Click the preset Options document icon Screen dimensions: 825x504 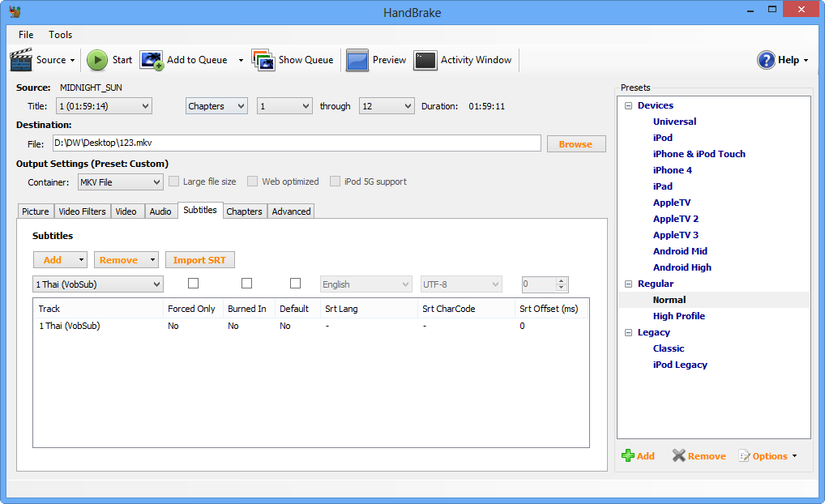pos(744,455)
